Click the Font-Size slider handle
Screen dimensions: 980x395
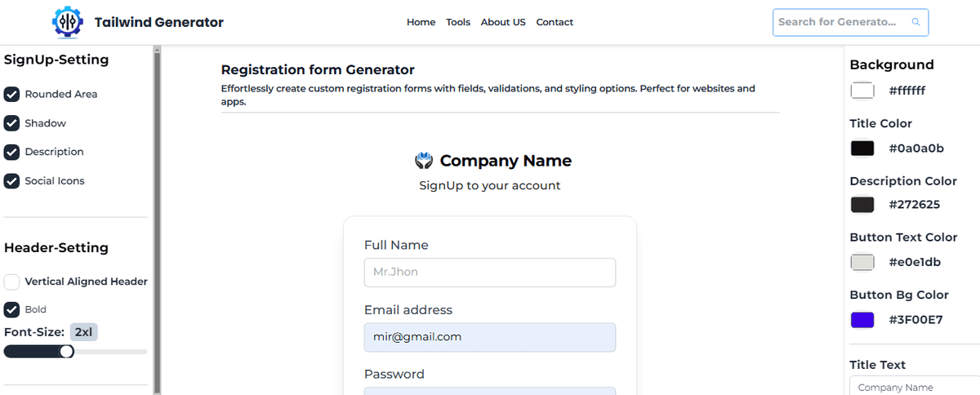click(67, 351)
